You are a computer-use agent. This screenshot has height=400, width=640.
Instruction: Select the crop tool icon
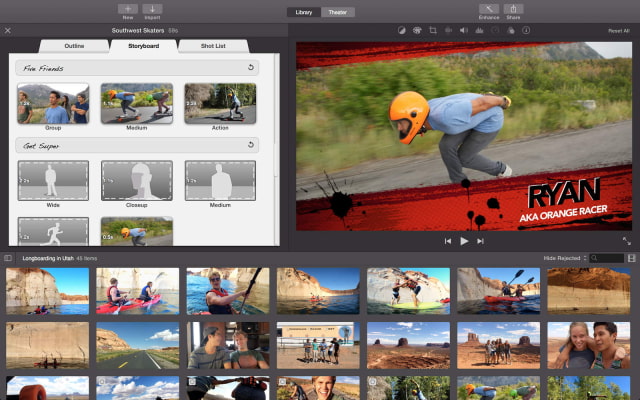click(433, 31)
